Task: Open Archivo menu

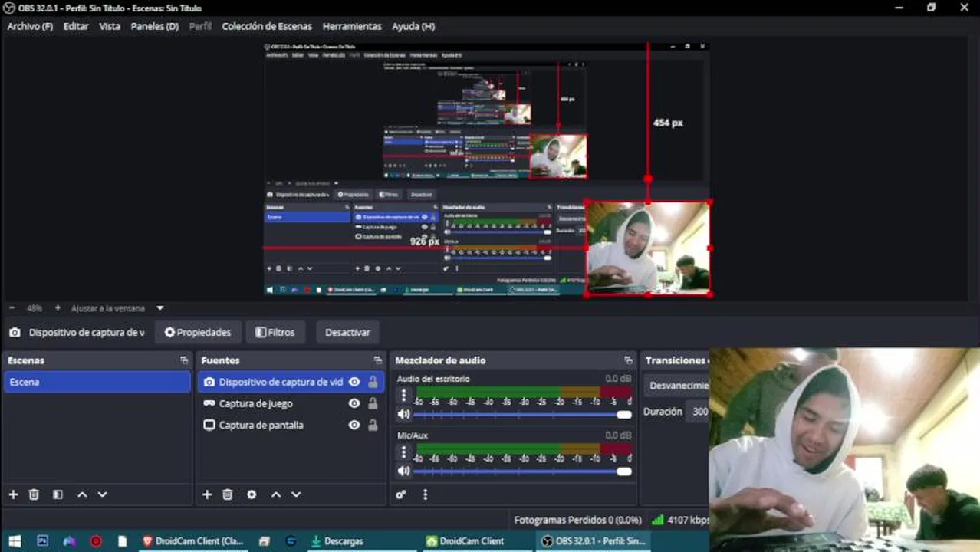Action: [30, 26]
